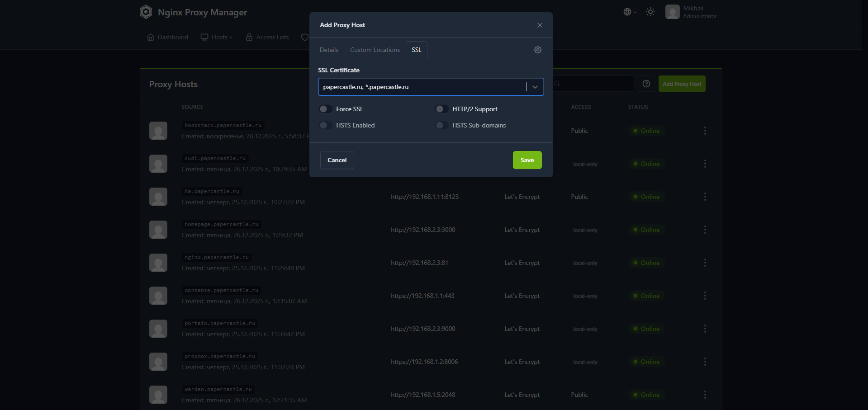Click the Online status of warden.papercastle.ru
The height and width of the screenshot is (410, 868).
pos(646,395)
